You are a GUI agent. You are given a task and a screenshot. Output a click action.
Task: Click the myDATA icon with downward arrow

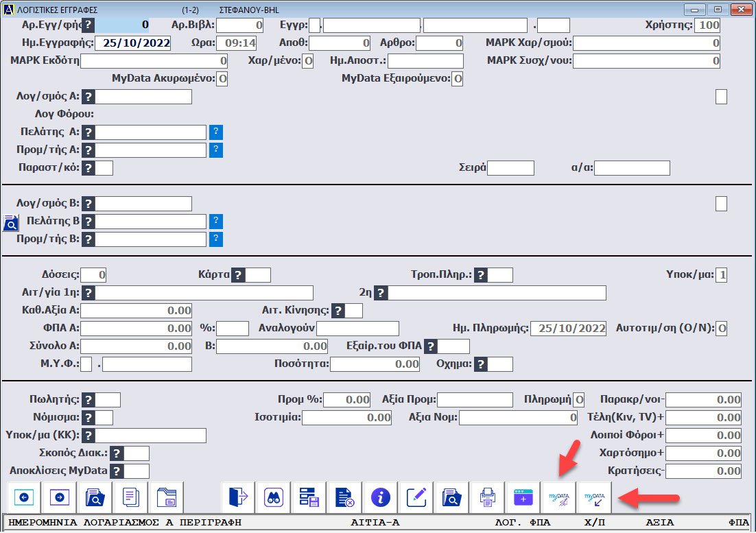coord(594,497)
